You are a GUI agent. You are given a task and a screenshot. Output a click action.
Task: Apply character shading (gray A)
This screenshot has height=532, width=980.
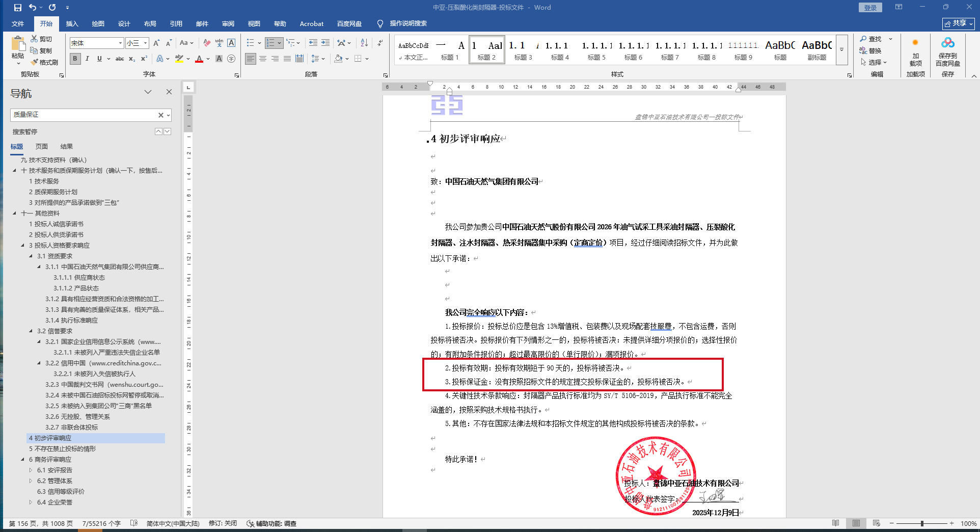219,59
